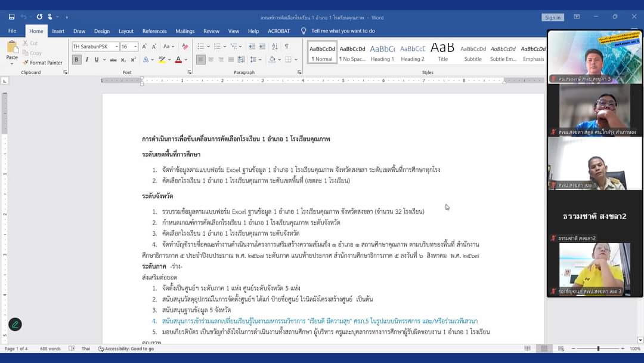Activate Format Painter
Screen dimensions: 644x363
pyautogui.click(x=43, y=63)
